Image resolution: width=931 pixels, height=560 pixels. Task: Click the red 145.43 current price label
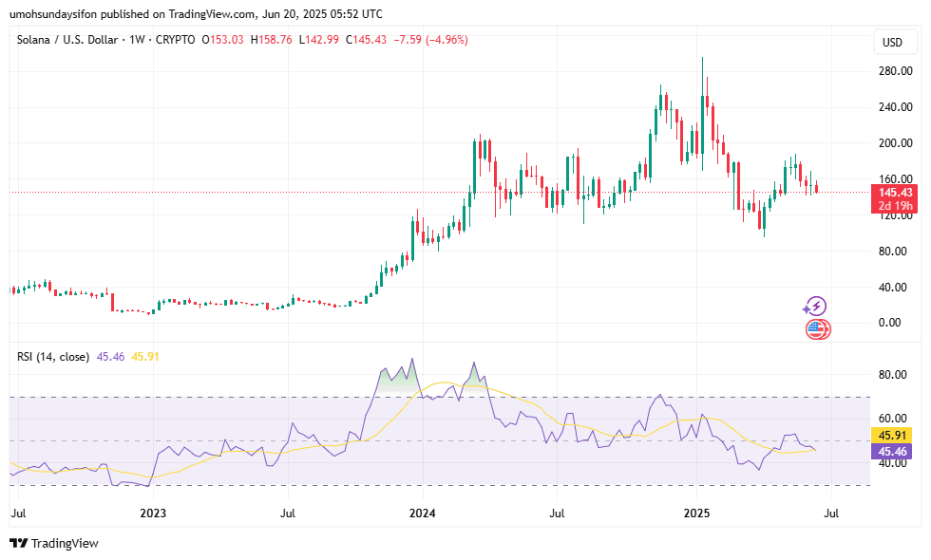point(895,192)
